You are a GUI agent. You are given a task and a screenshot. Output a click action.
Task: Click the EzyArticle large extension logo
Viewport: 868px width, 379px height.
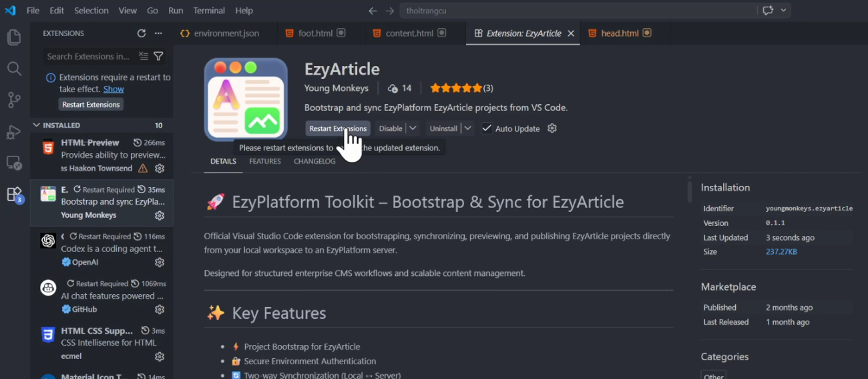[x=246, y=100]
